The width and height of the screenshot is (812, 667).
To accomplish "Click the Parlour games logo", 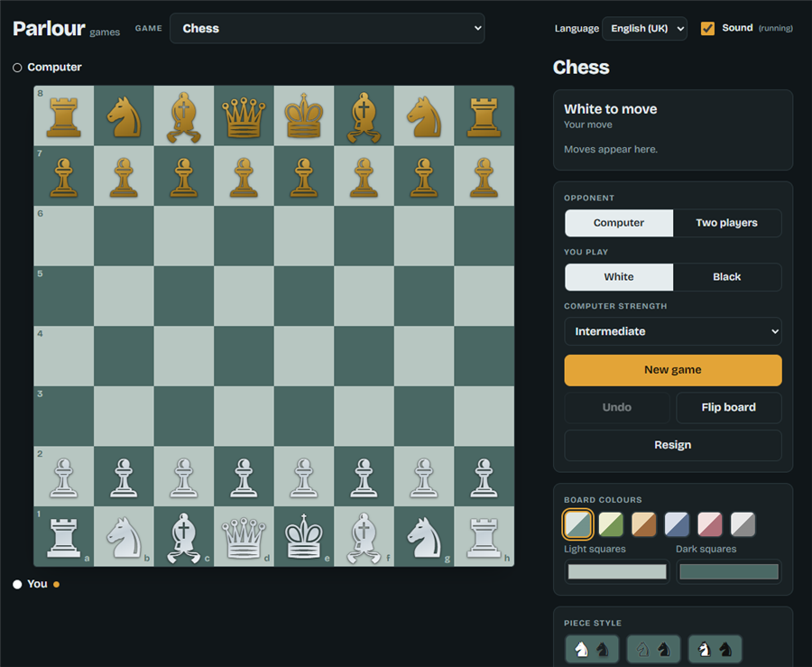I will pyautogui.click(x=66, y=29).
